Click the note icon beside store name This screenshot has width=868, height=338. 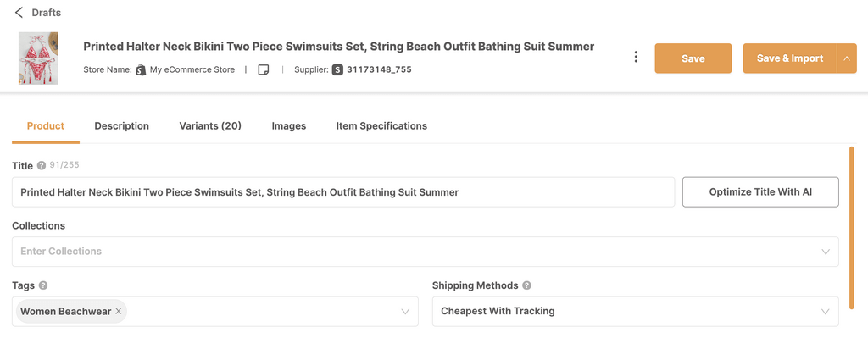click(264, 69)
